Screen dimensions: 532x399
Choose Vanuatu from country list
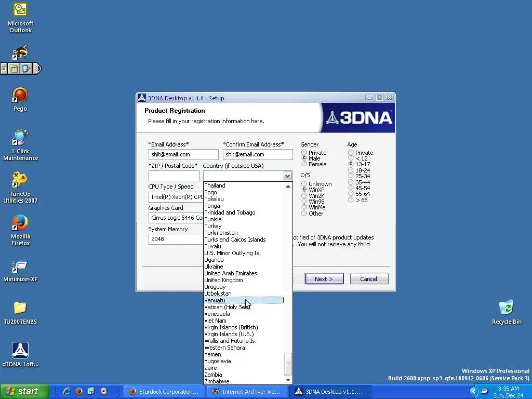click(244, 300)
